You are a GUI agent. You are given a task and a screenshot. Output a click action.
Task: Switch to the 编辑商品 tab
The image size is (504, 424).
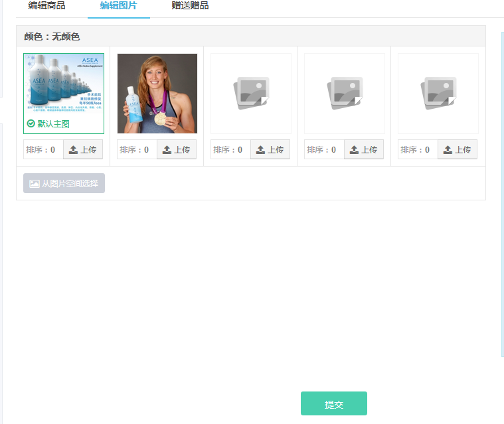pos(46,5)
